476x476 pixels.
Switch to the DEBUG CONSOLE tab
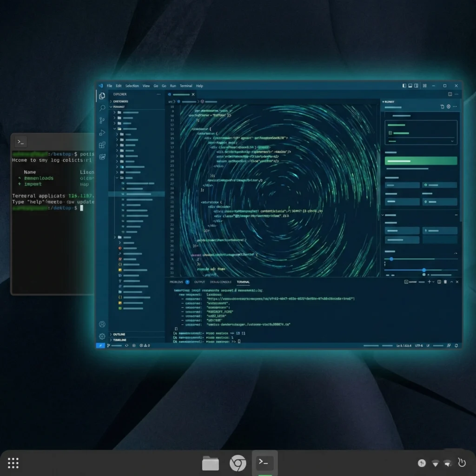point(220,282)
